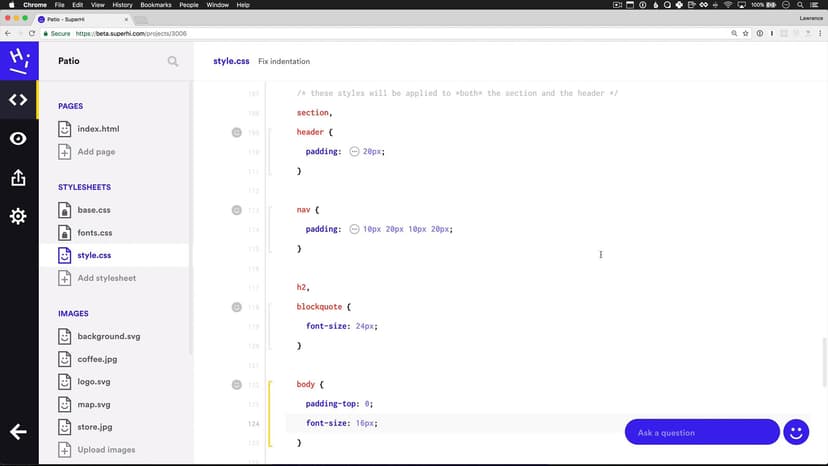This screenshot has width=828, height=466.
Task: Select base.css stylesheet
Action: tap(94, 210)
